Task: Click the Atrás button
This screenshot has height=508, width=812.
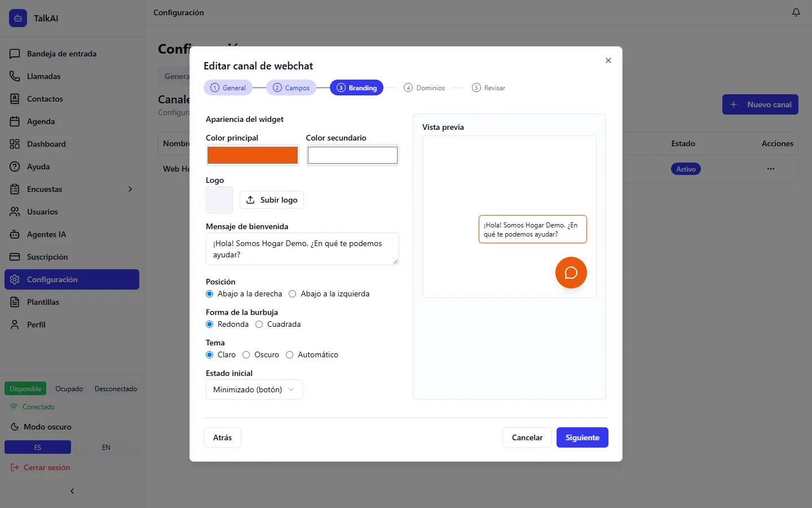Action: [x=222, y=437]
